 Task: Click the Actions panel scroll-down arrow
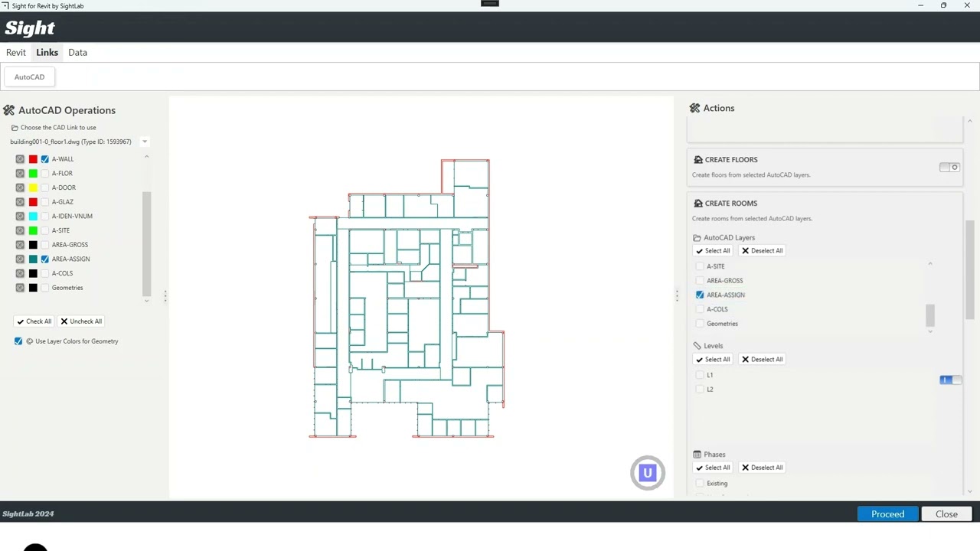pyautogui.click(x=970, y=491)
